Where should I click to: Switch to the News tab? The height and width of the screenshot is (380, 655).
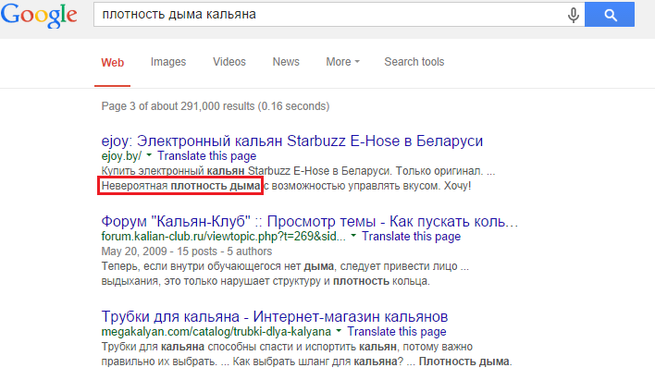[286, 62]
